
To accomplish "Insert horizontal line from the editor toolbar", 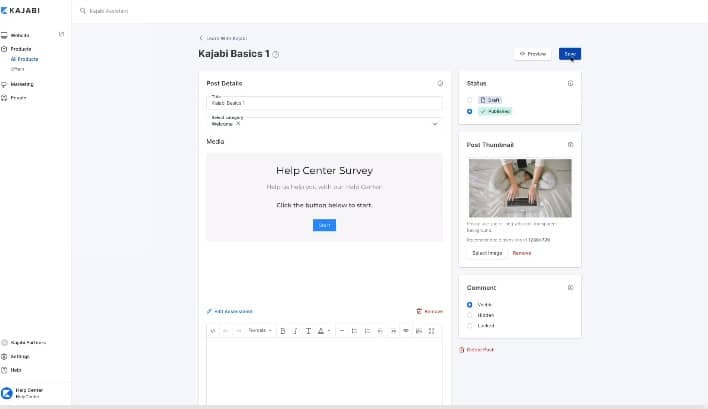I will [342, 331].
